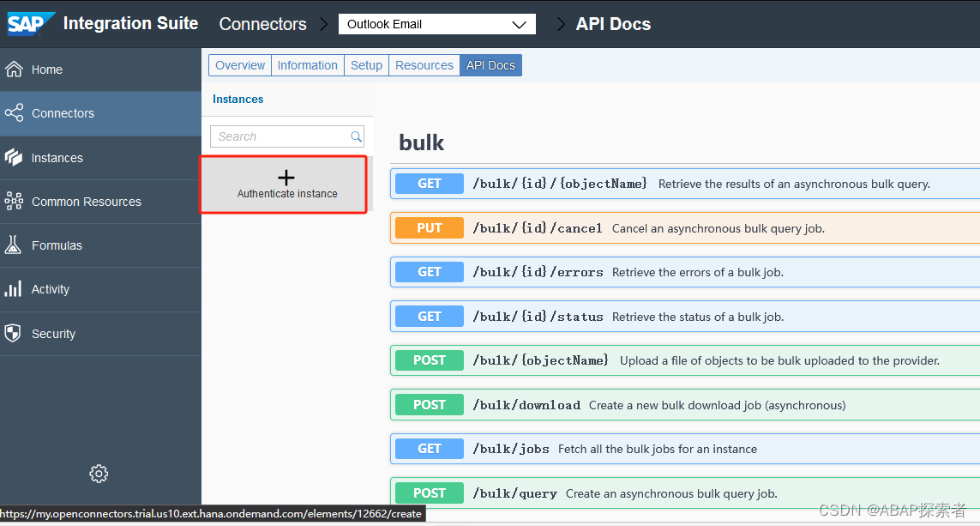Screen dimensions: 980x526
Task: Click the Home house icon
Action: click(x=14, y=70)
